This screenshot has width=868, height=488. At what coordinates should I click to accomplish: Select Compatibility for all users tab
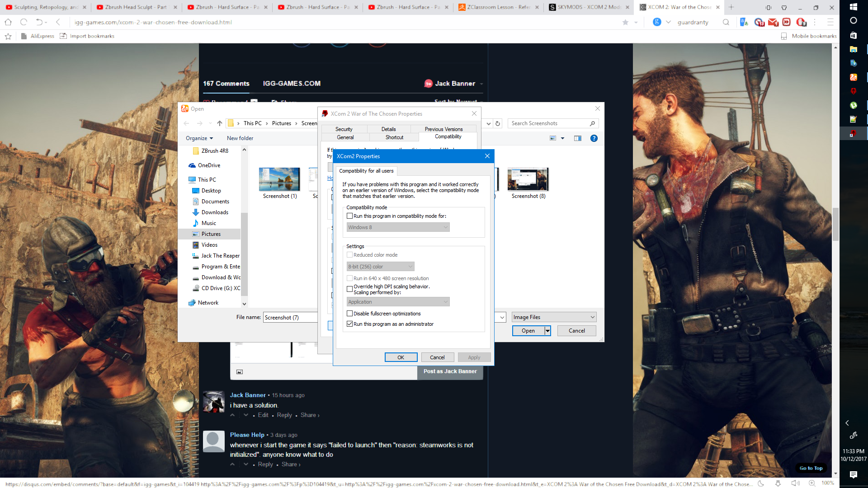coord(366,171)
